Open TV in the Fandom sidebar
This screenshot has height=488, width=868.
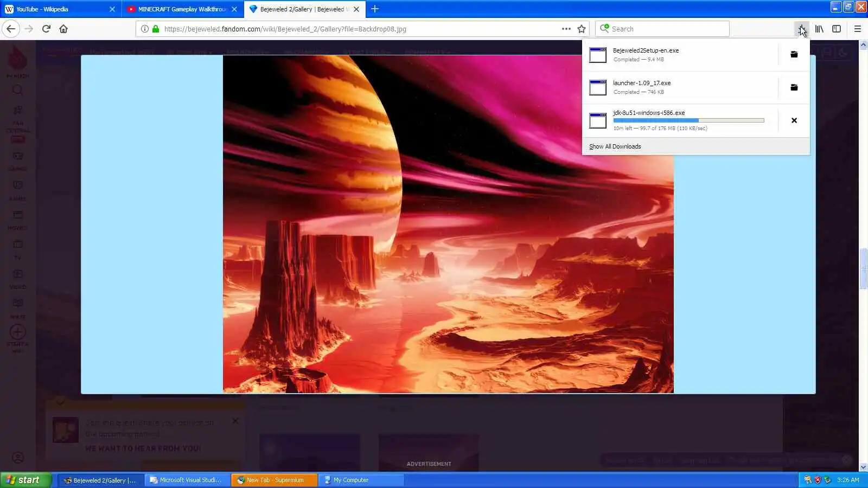tap(18, 249)
